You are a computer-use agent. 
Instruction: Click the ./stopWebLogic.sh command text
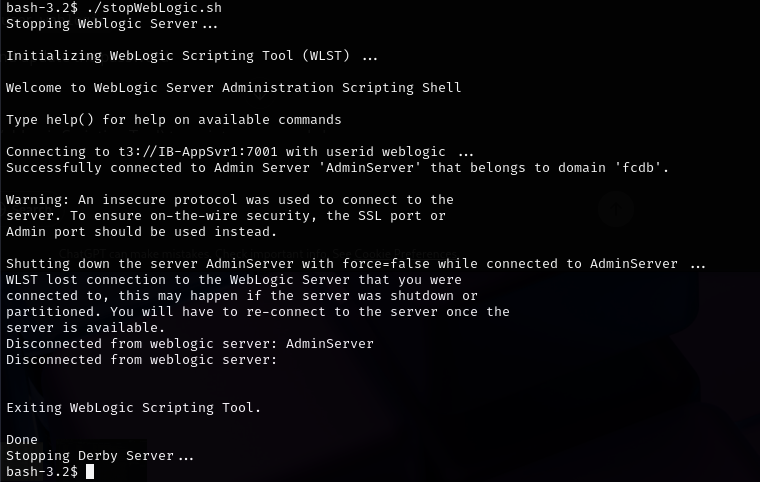point(154,8)
